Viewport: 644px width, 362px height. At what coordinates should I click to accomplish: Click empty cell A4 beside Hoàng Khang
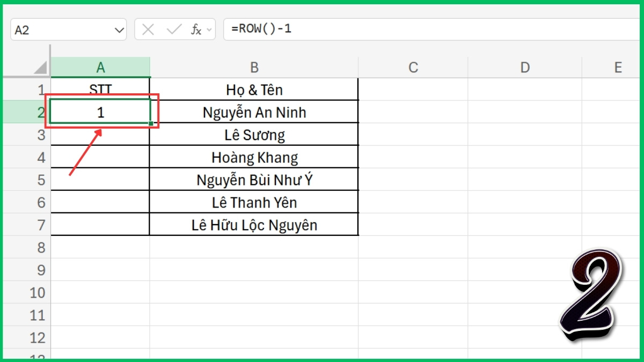coord(100,157)
